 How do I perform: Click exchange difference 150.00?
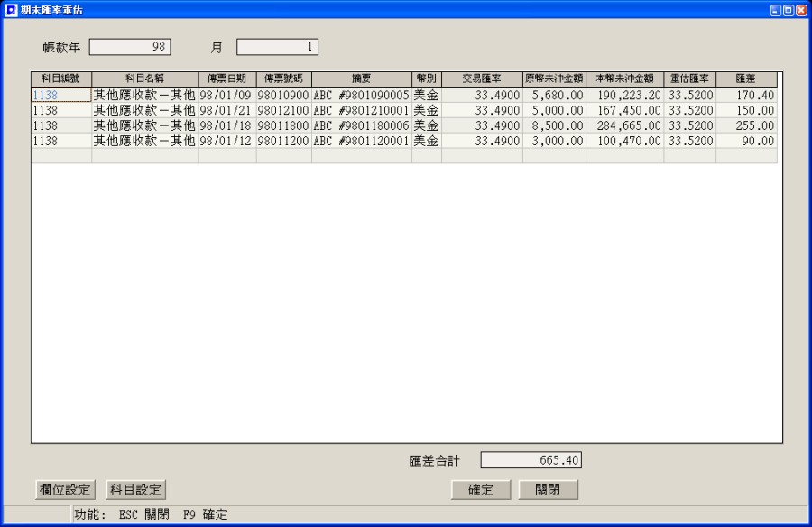[746, 110]
